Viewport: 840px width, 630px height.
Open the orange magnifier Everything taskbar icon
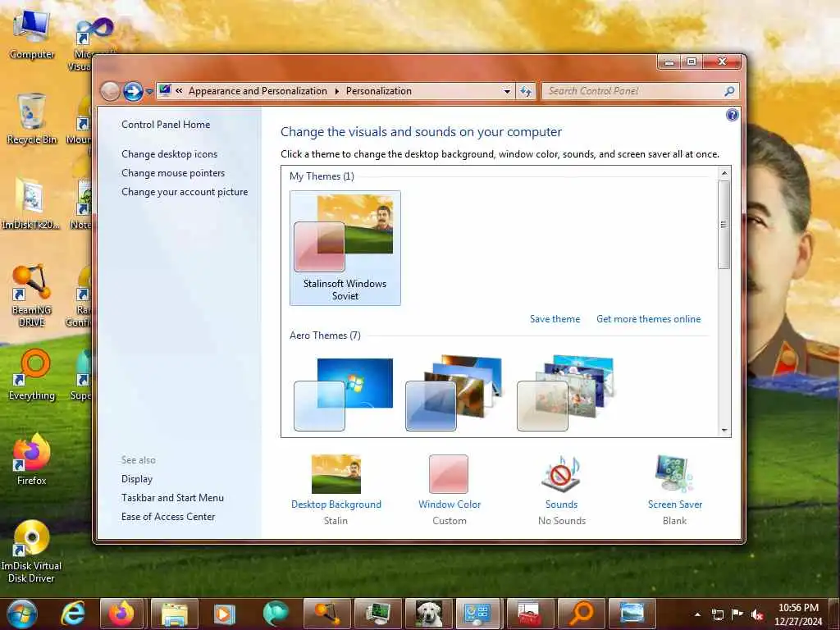point(581,614)
